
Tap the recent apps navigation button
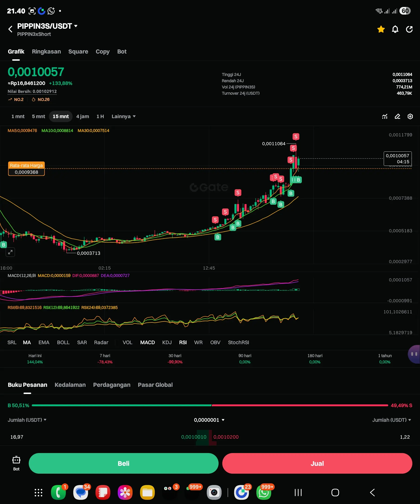(298, 492)
